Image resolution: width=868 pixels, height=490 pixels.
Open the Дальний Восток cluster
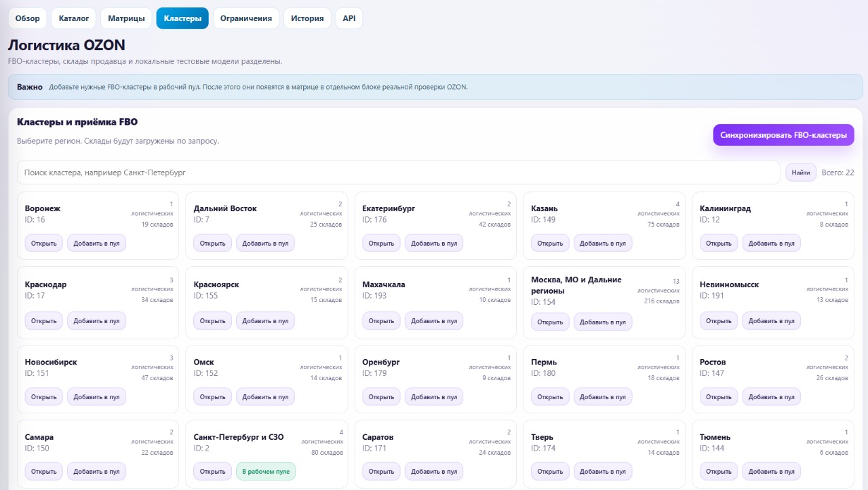[213, 243]
